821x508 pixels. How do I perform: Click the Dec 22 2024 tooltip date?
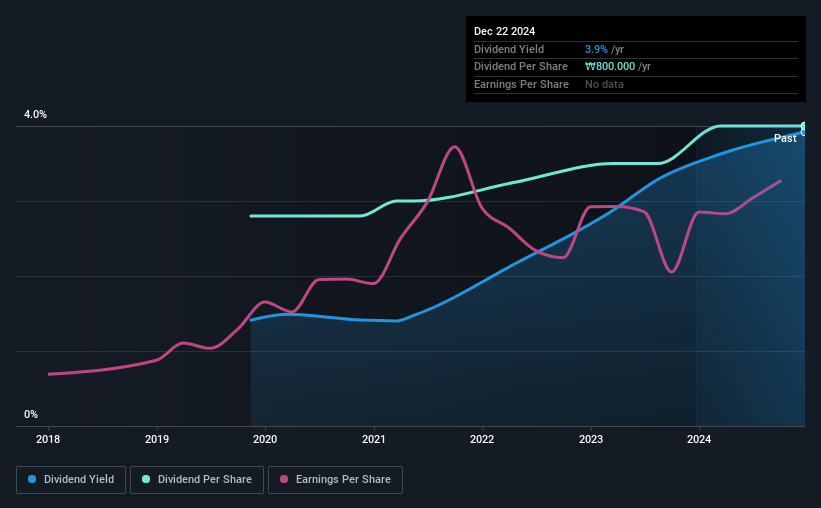pos(504,31)
